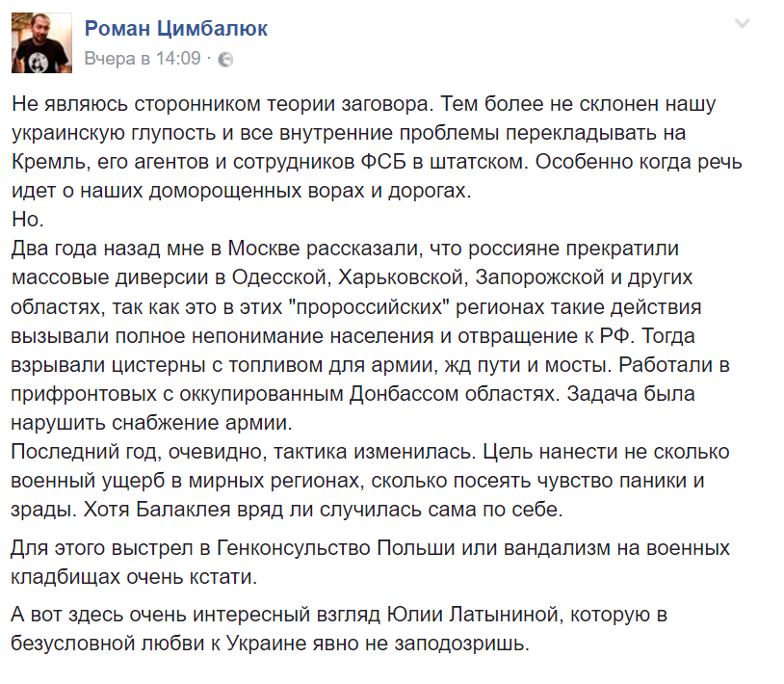Click the word 'Кремль' in the first paragraph
The height and width of the screenshot is (684, 784).
tap(48, 162)
